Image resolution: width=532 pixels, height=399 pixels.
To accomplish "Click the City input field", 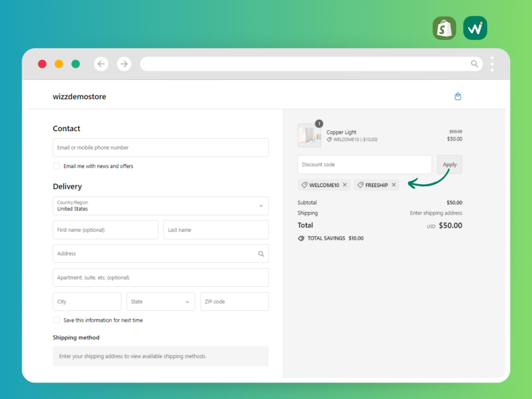I will (x=87, y=302).
